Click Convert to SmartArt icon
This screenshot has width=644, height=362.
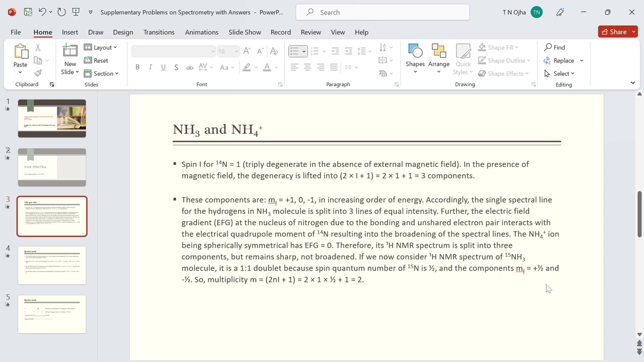[x=385, y=73]
